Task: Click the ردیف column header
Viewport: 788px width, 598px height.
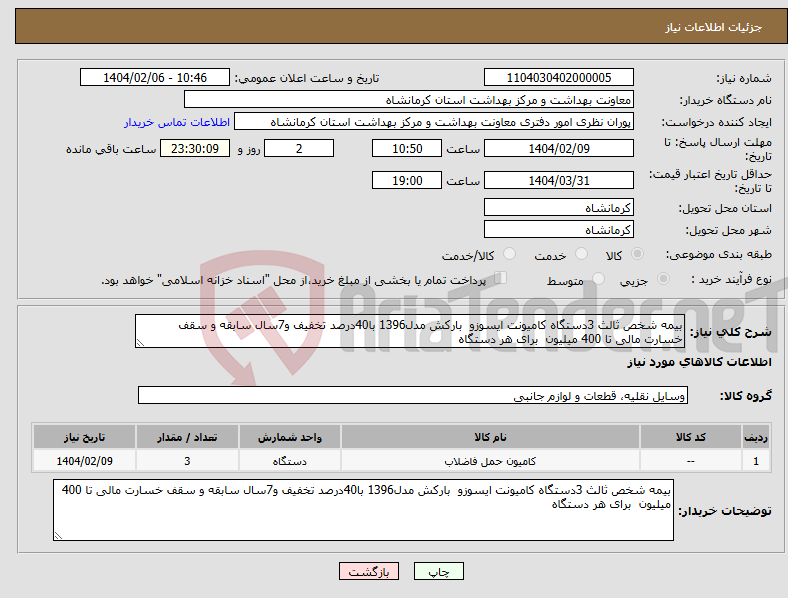Action: click(x=756, y=437)
